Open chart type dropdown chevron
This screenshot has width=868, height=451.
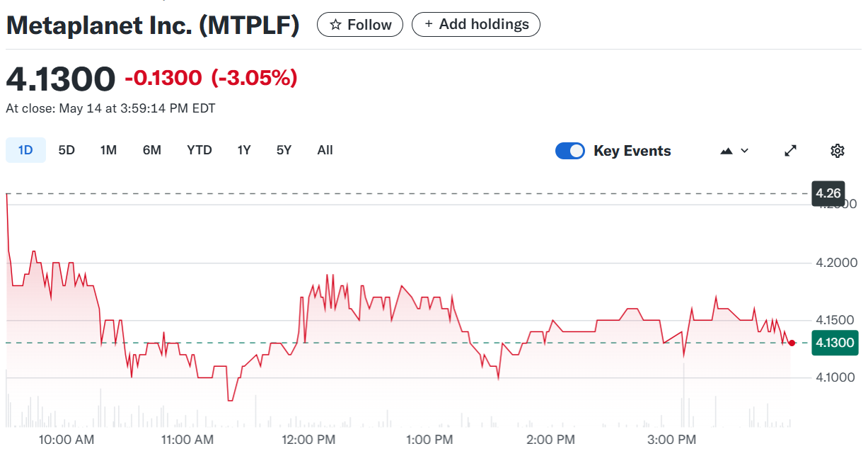(x=744, y=151)
